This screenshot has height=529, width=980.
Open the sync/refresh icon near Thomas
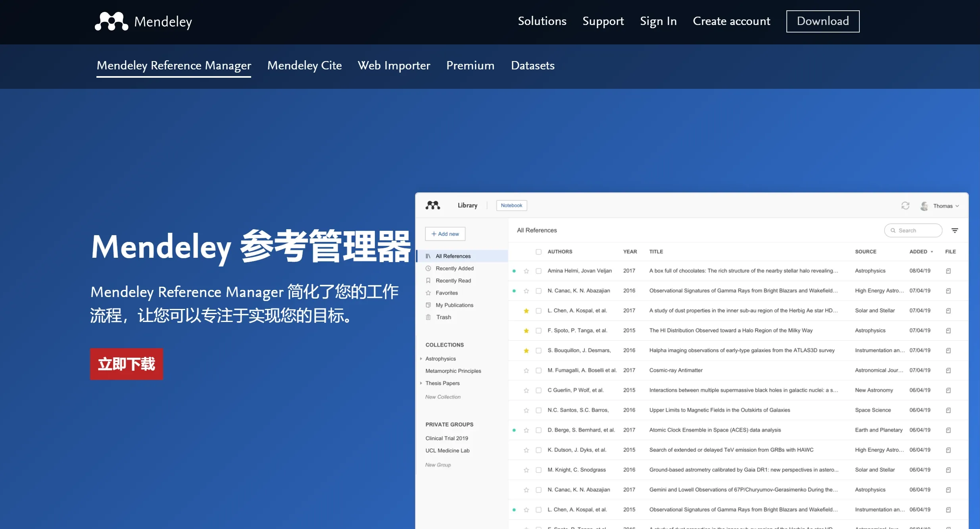click(x=905, y=205)
